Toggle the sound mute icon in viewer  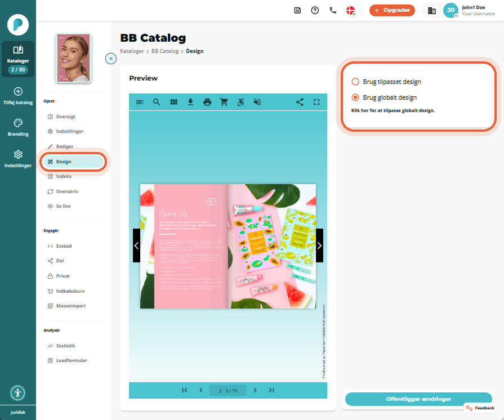click(x=257, y=102)
